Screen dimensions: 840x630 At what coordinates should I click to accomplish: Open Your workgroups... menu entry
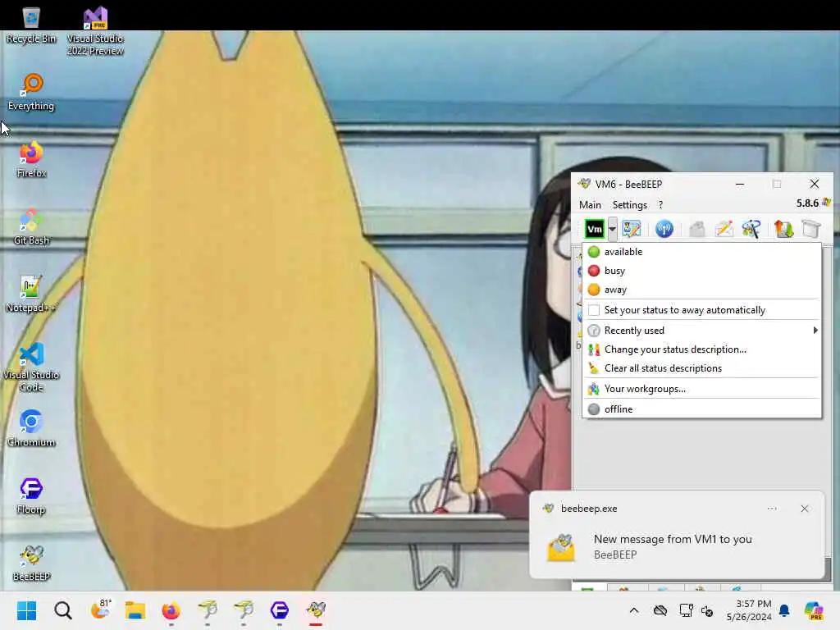tap(702, 389)
